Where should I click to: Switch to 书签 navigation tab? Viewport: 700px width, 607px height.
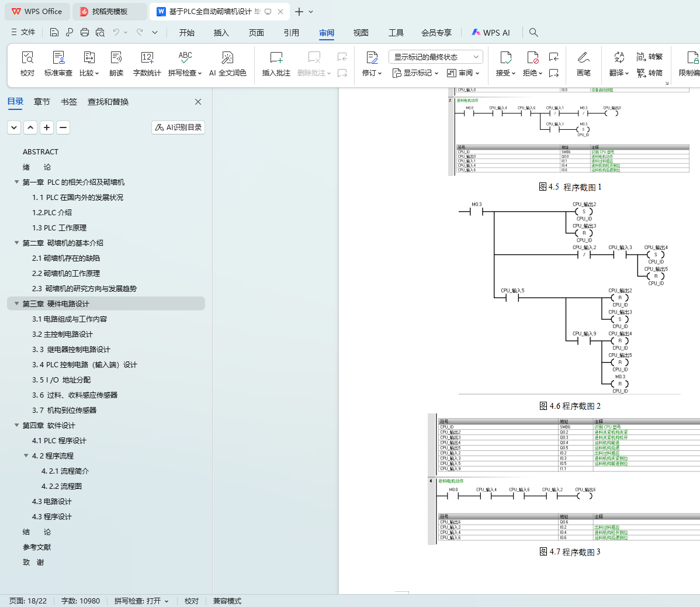[69, 102]
